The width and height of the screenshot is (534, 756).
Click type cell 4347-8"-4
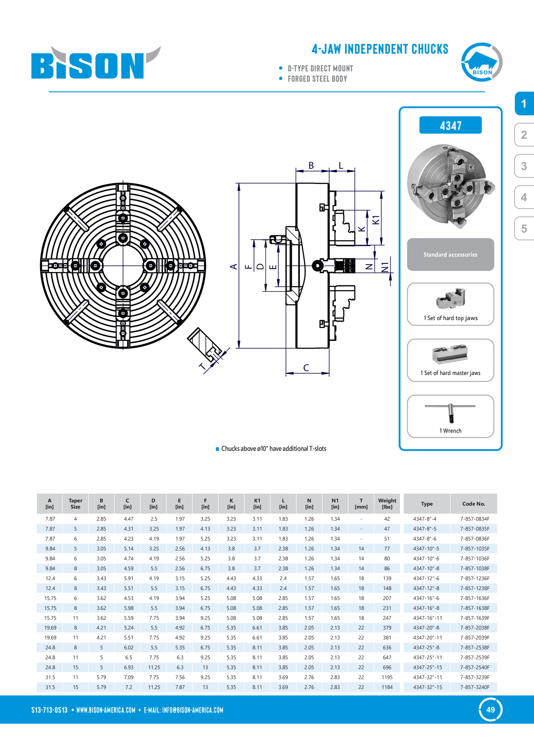pyautogui.click(x=425, y=519)
